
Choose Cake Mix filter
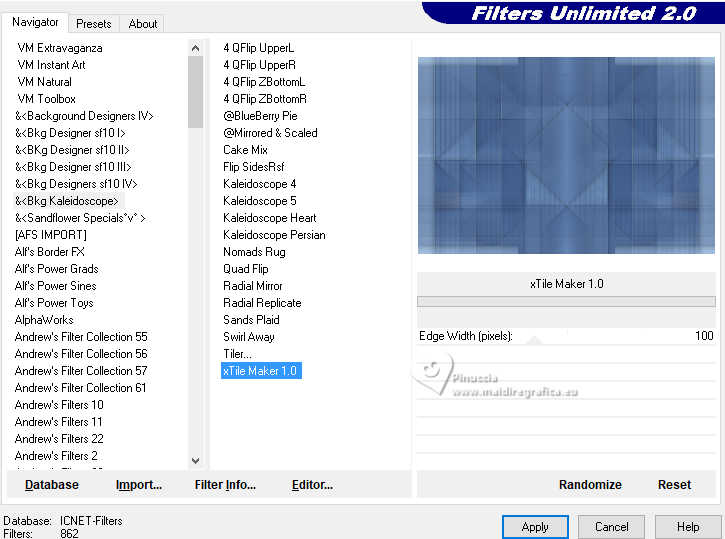pos(245,150)
